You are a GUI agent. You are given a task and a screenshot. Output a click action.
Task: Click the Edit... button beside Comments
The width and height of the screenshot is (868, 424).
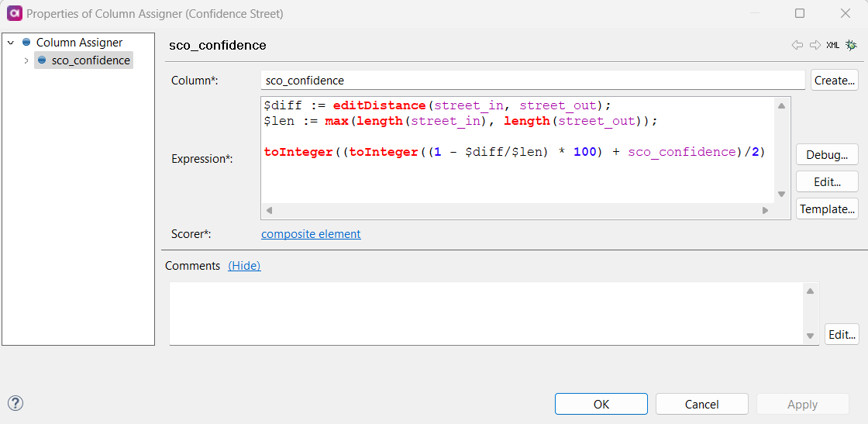pyautogui.click(x=842, y=335)
